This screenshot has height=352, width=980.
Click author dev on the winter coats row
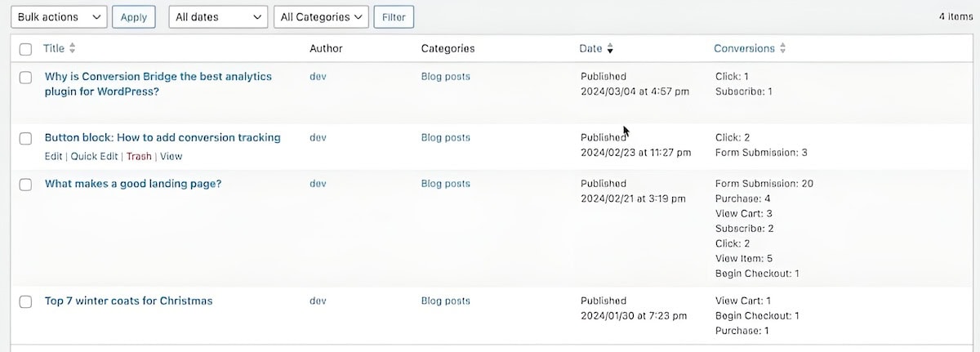coord(318,301)
